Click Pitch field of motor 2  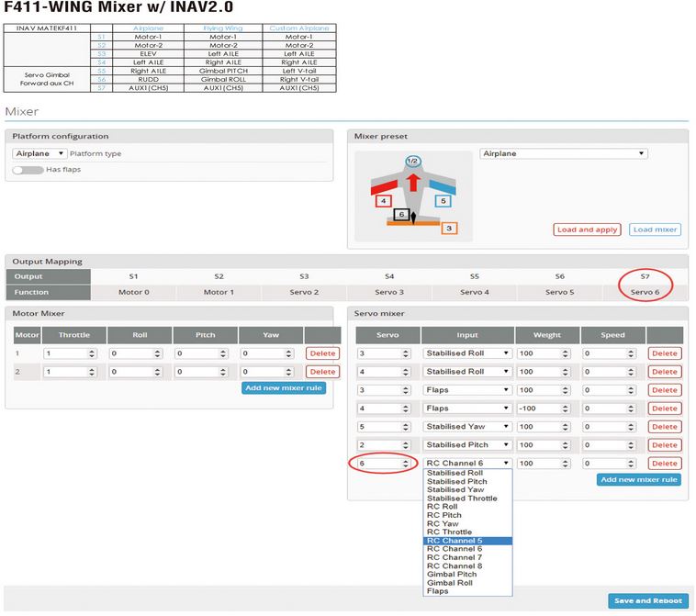201,372
